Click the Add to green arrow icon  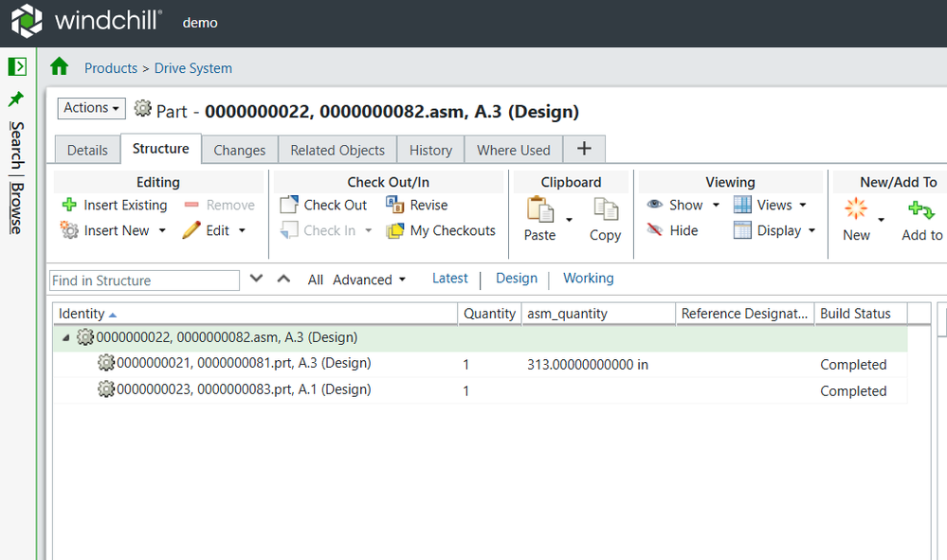[x=921, y=210]
